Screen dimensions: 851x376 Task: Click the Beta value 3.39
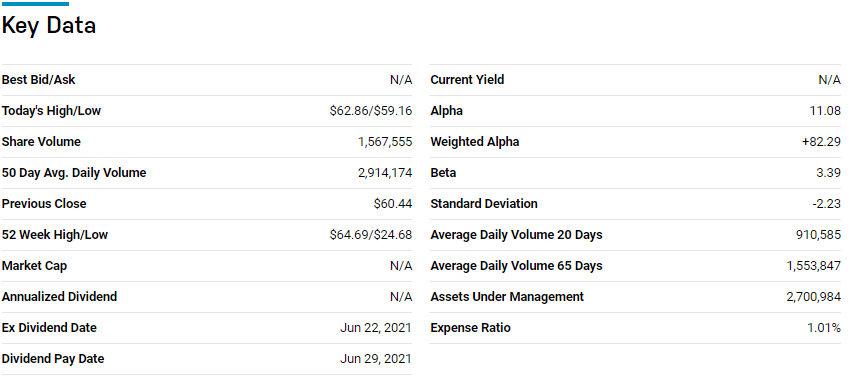click(x=828, y=173)
